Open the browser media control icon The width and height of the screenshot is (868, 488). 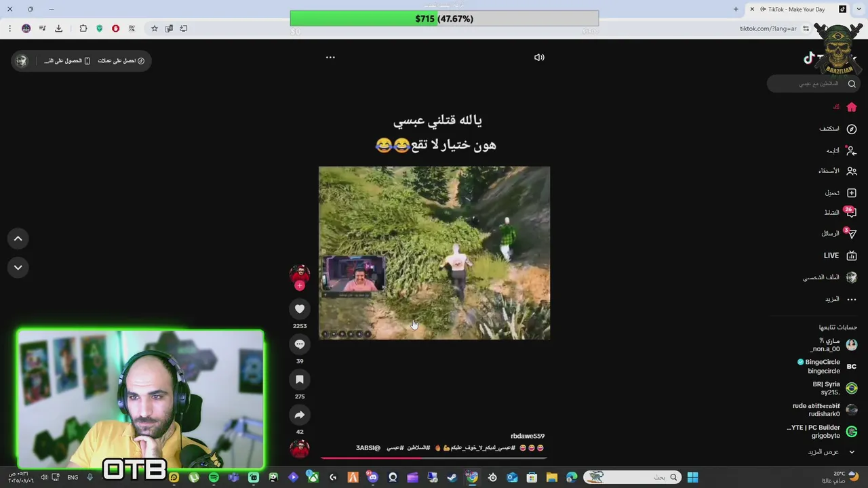42,28
